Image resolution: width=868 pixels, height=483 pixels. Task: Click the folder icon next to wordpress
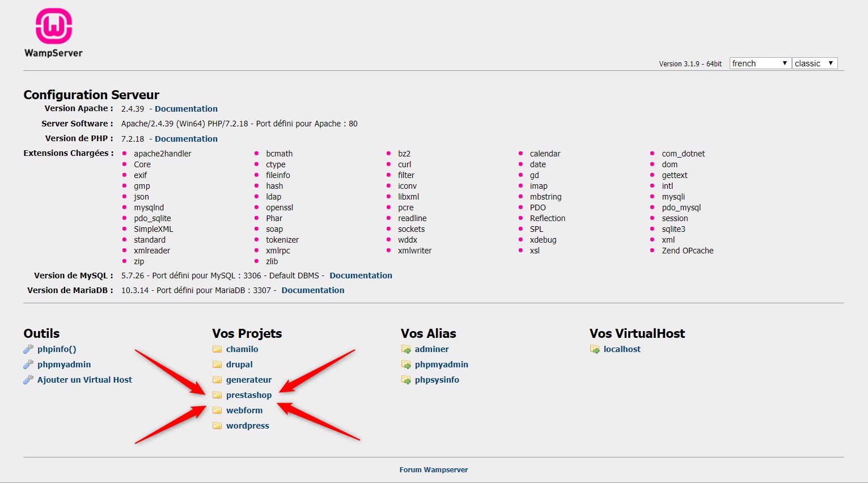(x=217, y=426)
